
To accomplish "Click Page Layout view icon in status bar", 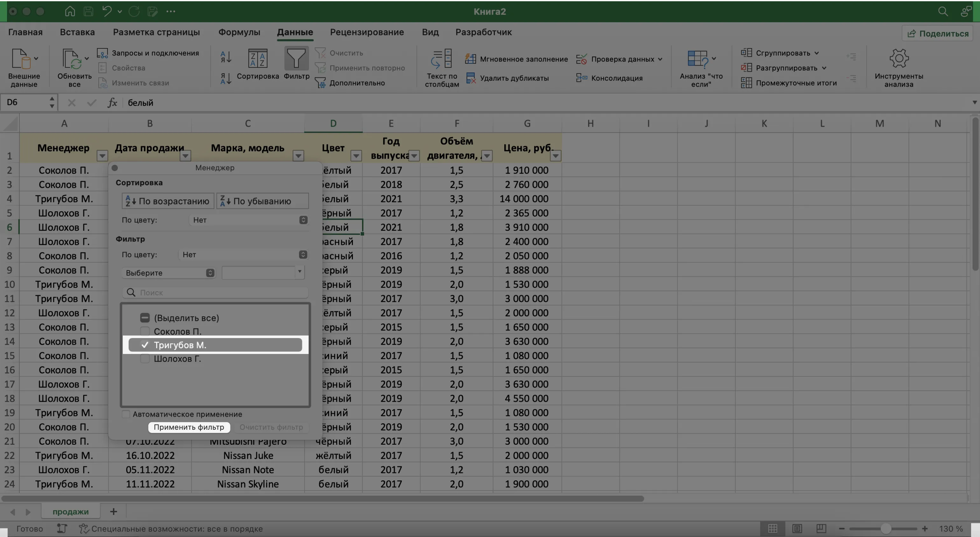I will [797, 528].
